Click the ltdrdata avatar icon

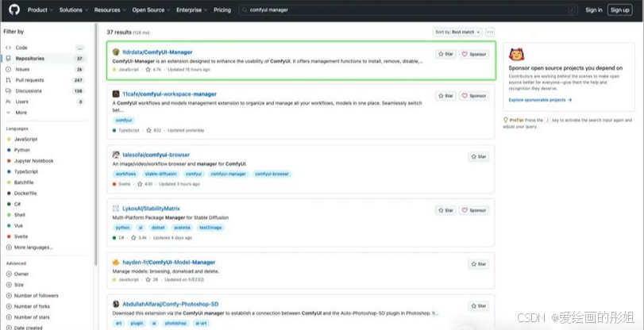coord(116,52)
